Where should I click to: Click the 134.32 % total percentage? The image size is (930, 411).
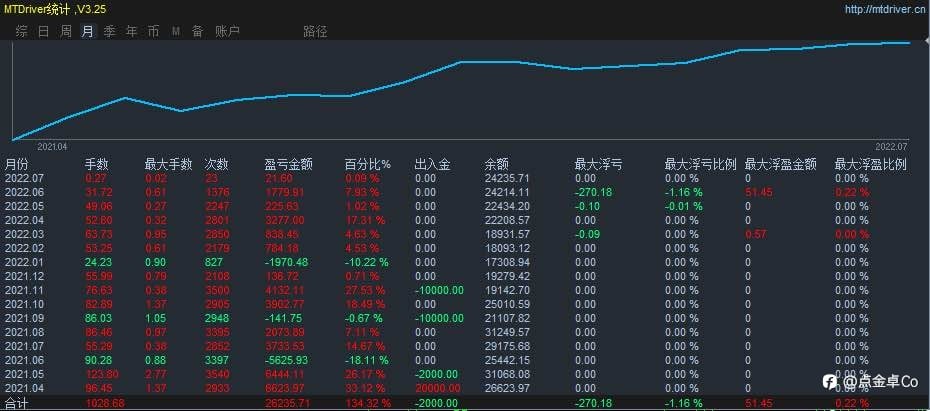[x=368, y=404]
